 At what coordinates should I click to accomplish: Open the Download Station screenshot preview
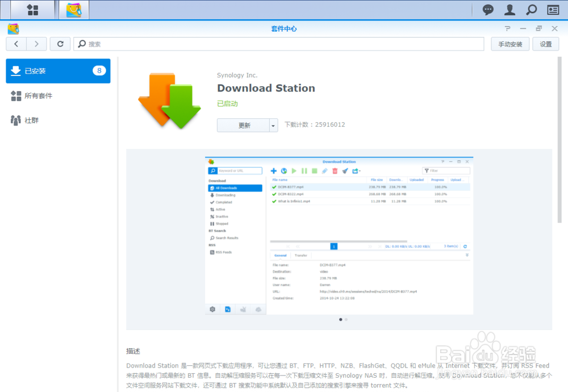coord(339,236)
